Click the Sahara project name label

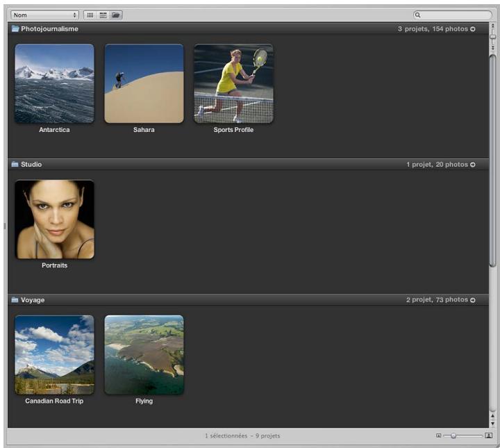coord(144,130)
